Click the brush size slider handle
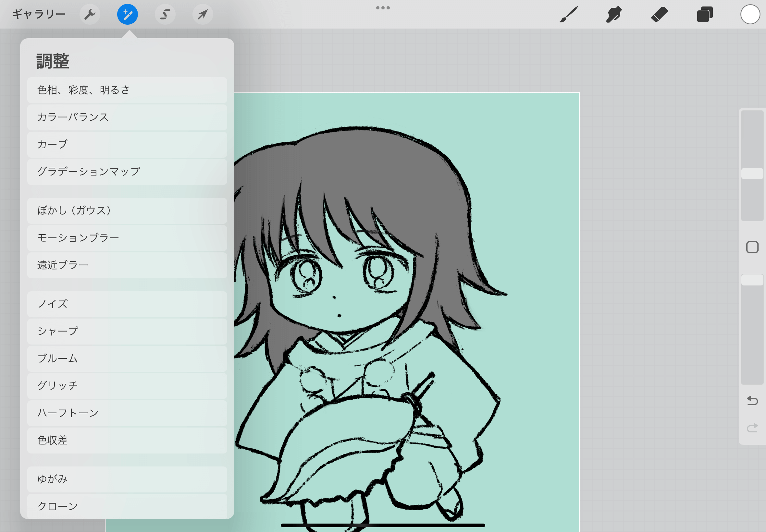 (x=752, y=174)
